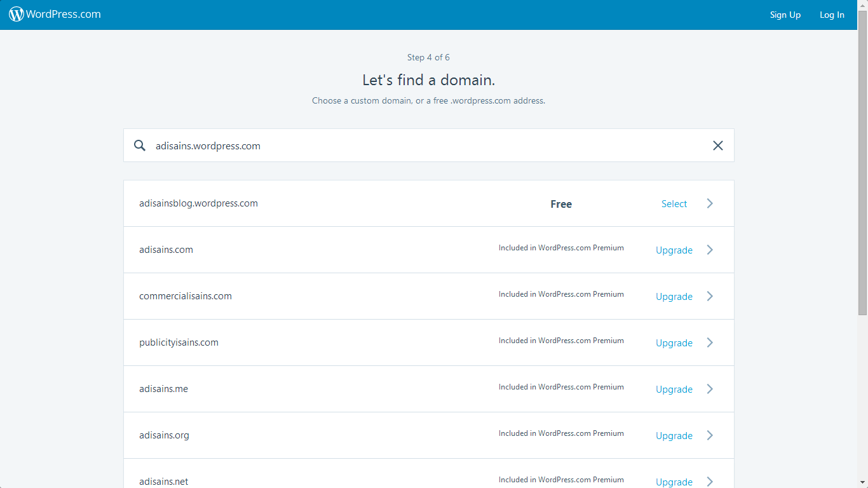Open chevron for adisains.com row
The width and height of the screenshot is (868, 488).
710,250
